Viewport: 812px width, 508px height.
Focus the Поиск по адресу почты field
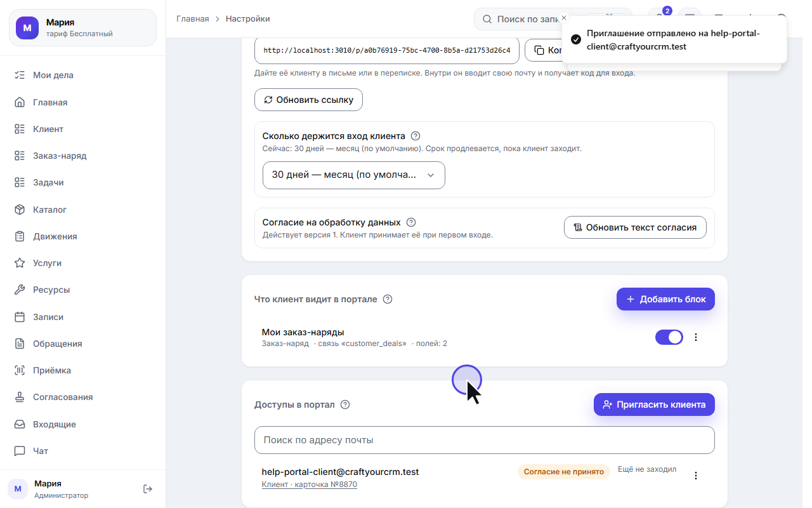pyautogui.click(x=485, y=440)
